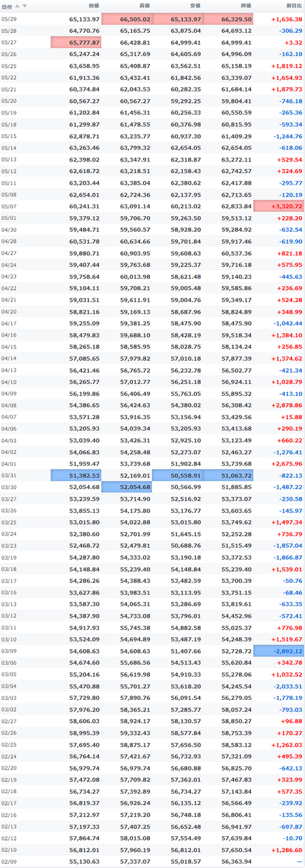The image size is (305, 868).
Task: Click the 日付 column header
Action: (x=6, y=6)
